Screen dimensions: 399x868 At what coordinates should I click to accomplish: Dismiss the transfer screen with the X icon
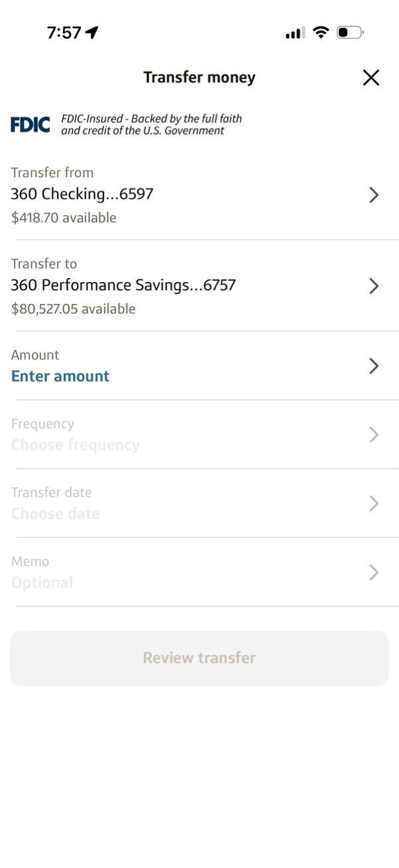click(x=370, y=78)
